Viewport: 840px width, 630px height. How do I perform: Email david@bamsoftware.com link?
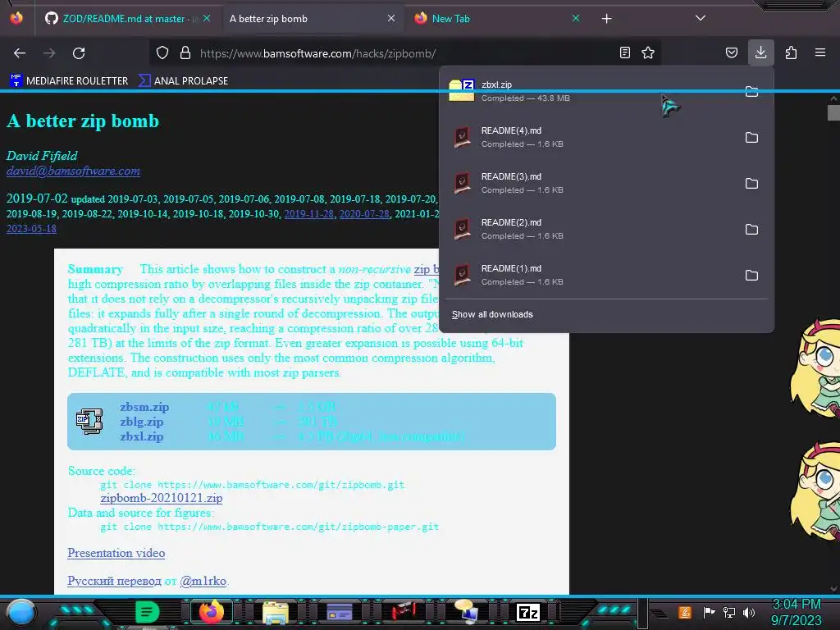(73, 171)
